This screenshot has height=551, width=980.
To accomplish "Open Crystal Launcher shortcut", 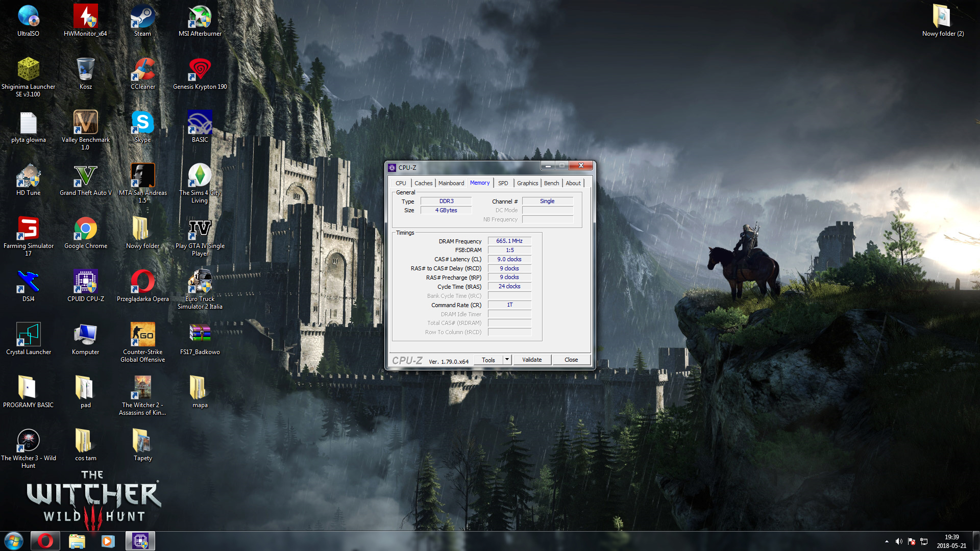I will (28, 339).
